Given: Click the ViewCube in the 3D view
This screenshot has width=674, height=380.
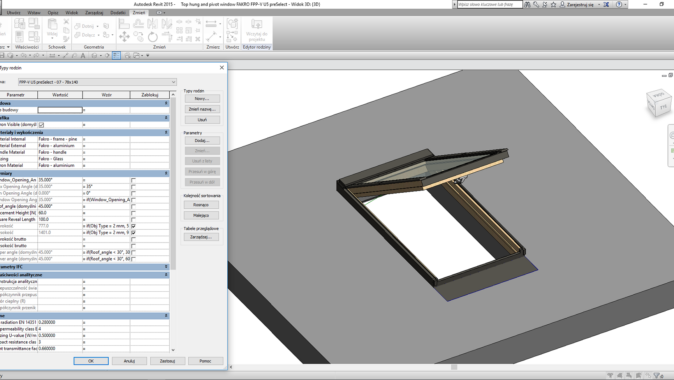Looking at the screenshot, I should click(659, 102).
